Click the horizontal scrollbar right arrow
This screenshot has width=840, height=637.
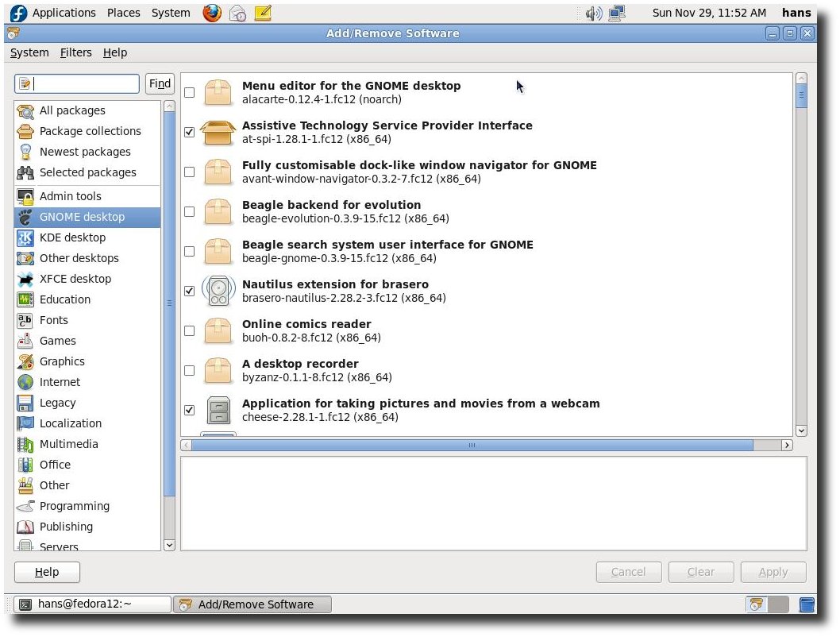pos(787,446)
